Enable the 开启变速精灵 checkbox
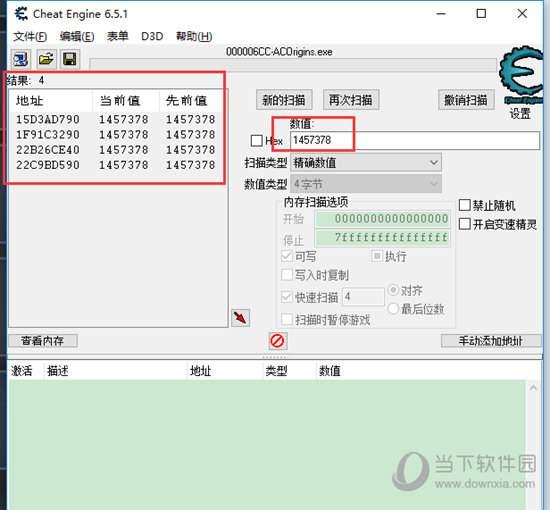 click(464, 224)
